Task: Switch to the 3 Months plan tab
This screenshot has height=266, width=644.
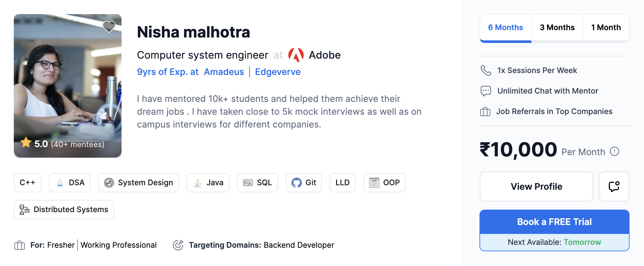Action: click(557, 28)
